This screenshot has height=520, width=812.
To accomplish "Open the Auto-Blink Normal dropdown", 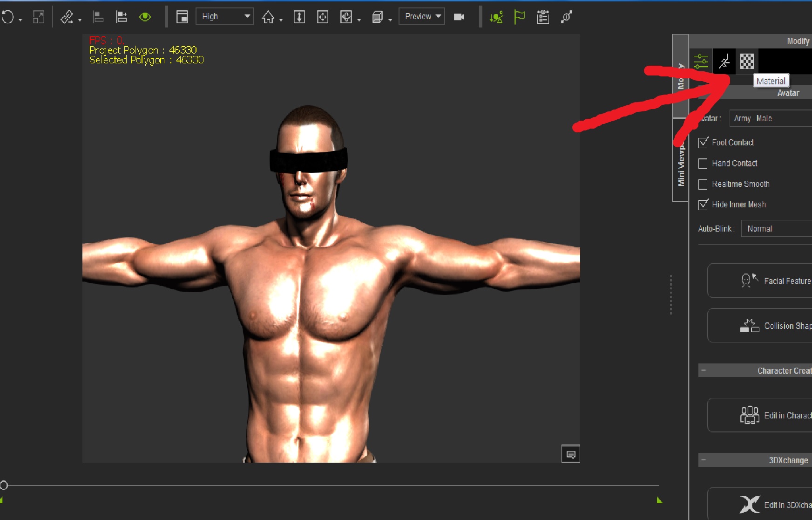I will click(x=776, y=229).
